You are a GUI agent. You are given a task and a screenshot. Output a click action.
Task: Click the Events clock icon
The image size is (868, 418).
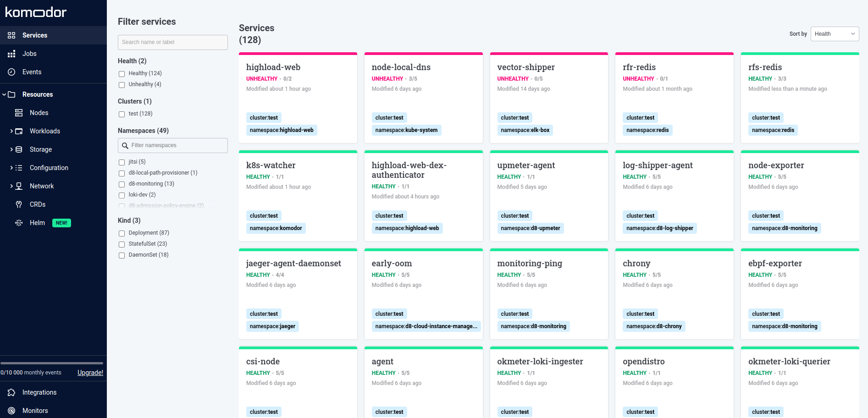[11, 72]
